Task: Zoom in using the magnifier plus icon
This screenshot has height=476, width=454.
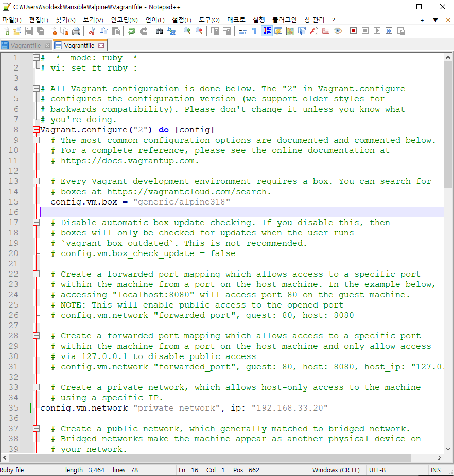Action: pyautogui.click(x=187, y=31)
